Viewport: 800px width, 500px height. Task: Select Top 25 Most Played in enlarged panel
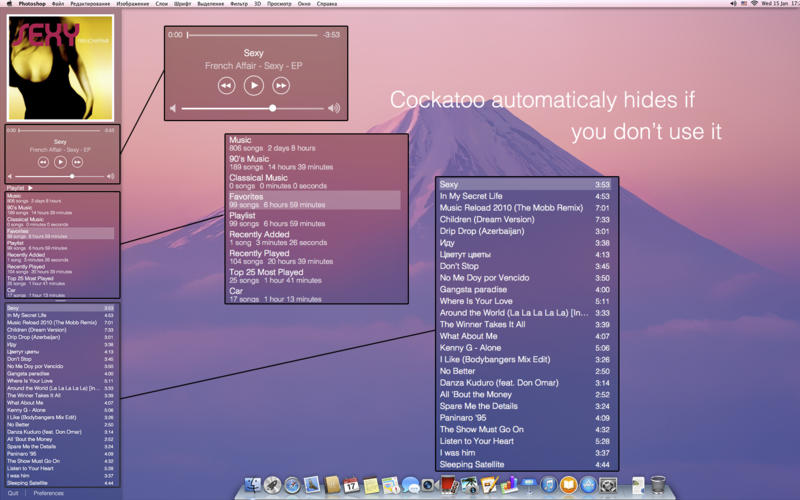click(x=314, y=276)
